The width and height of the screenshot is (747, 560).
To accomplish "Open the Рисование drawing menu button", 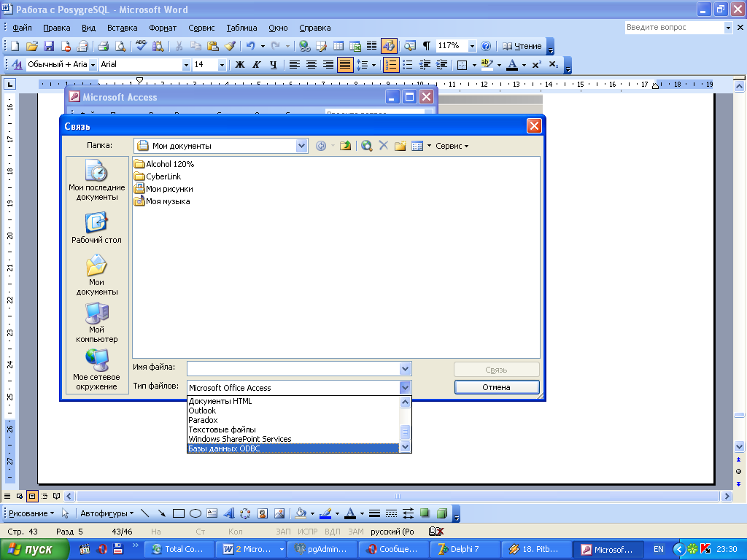I will coord(31,513).
